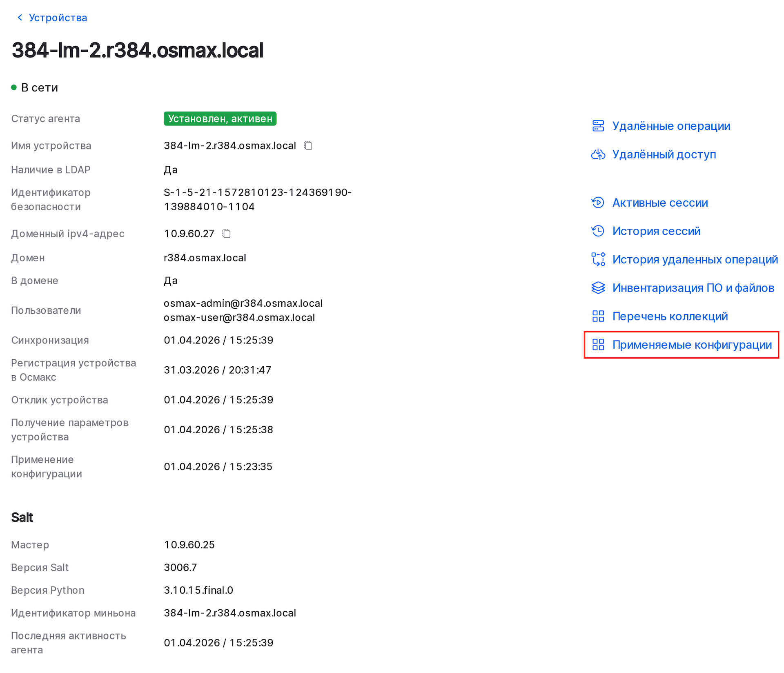Click the Удалённый доступ cloud icon

pyautogui.click(x=598, y=154)
